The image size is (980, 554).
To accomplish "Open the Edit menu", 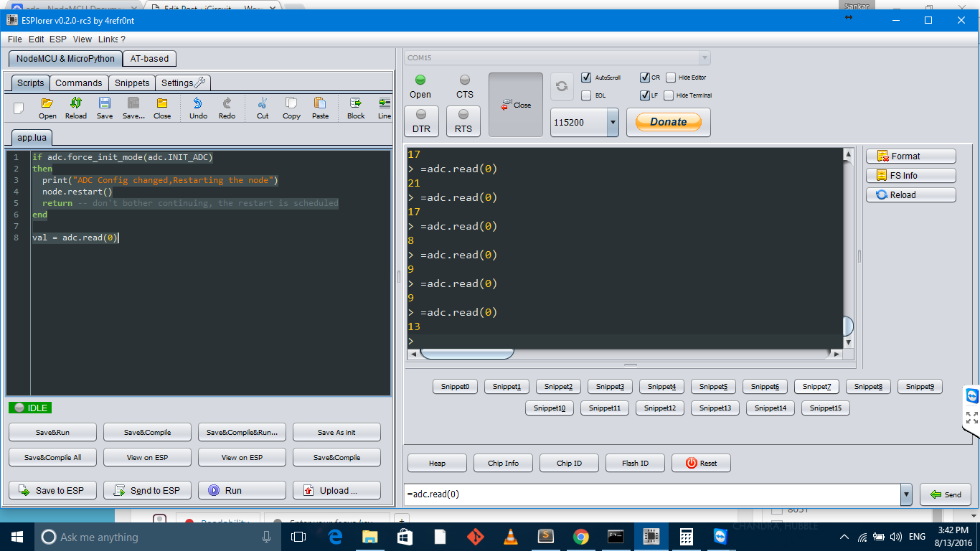I will pos(36,39).
